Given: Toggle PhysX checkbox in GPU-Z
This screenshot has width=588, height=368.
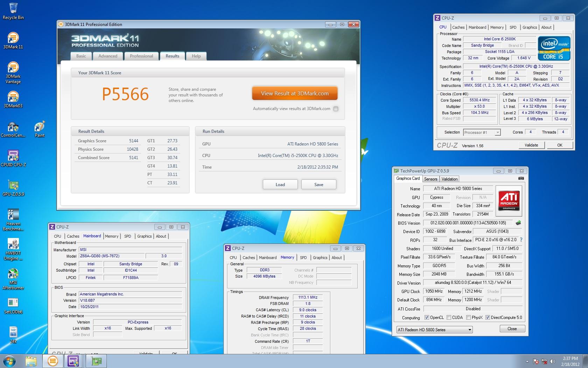Looking at the screenshot, I should tap(468, 318).
